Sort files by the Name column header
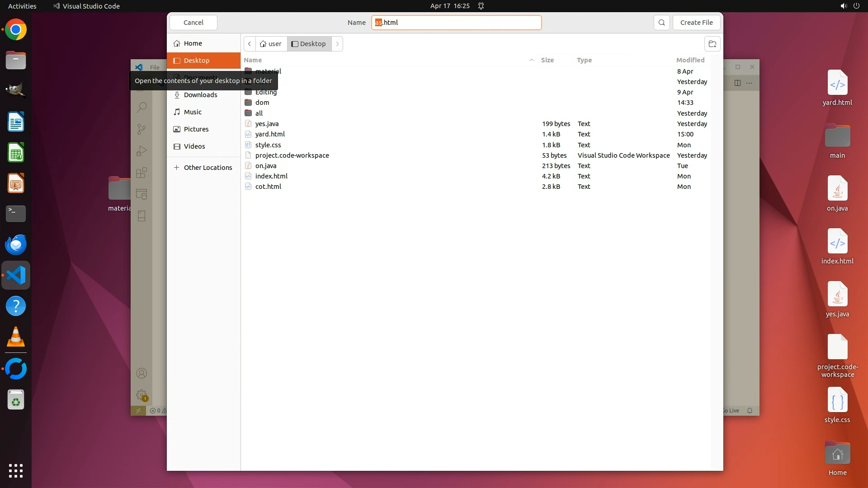The height and width of the screenshot is (488, 868). [x=253, y=60]
